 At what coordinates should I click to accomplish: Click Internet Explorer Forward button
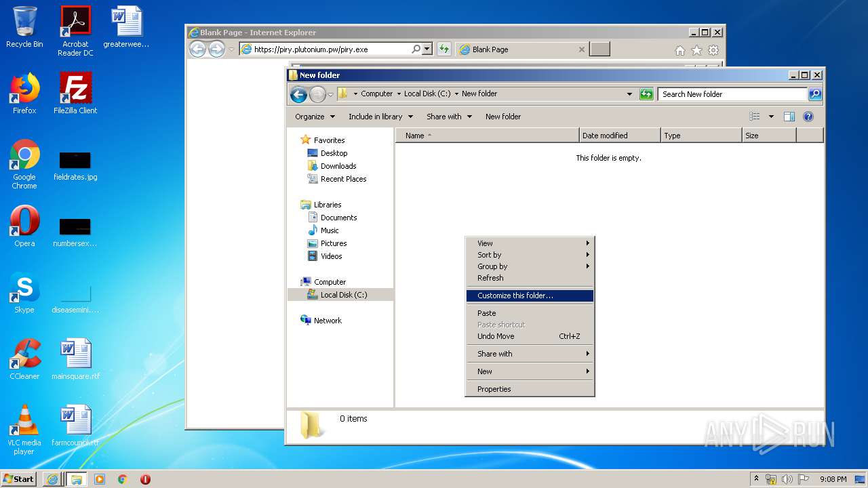[216, 49]
